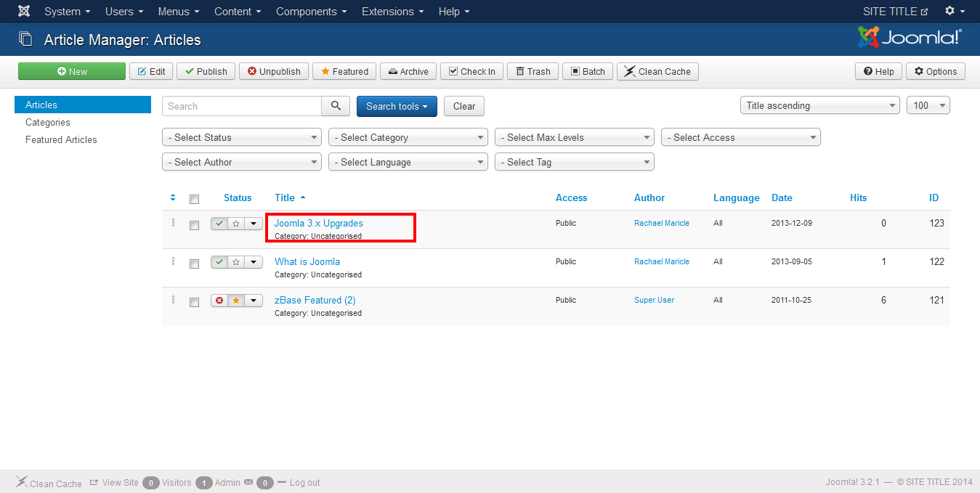Click the Joomla! brand logo in header
Image resolution: width=980 pixels, height=493 pixels.
[x=910, y=38]
